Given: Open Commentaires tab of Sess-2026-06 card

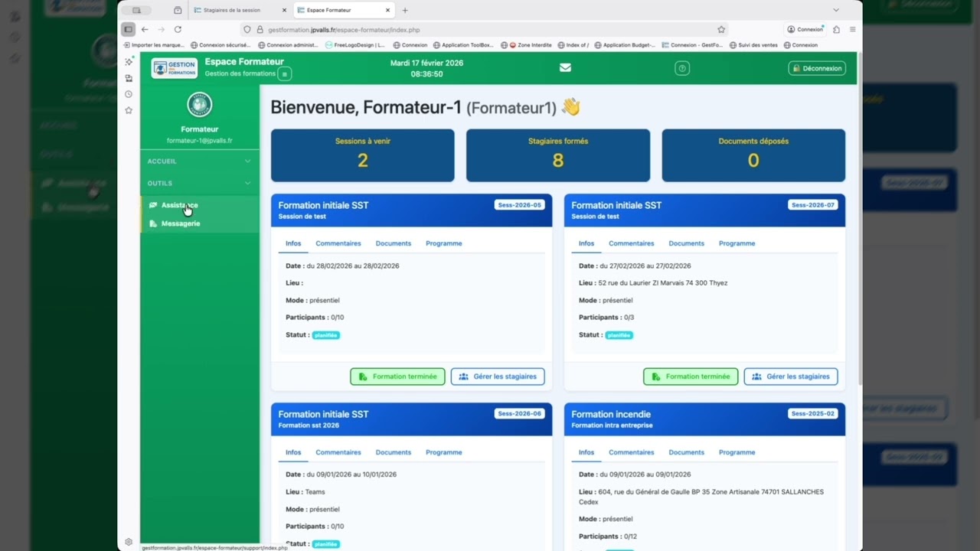Looking at the screenshot, I should coord(338,452).
